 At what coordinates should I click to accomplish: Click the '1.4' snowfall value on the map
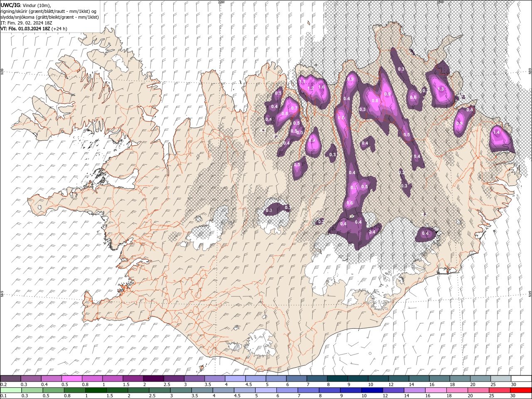[496, 132]
